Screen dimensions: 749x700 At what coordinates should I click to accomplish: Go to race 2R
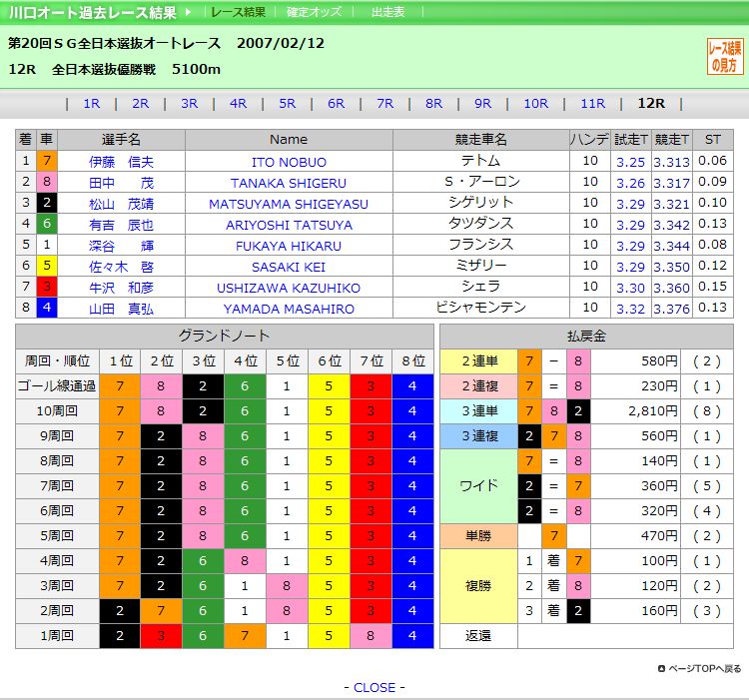[x=140, y=104]
